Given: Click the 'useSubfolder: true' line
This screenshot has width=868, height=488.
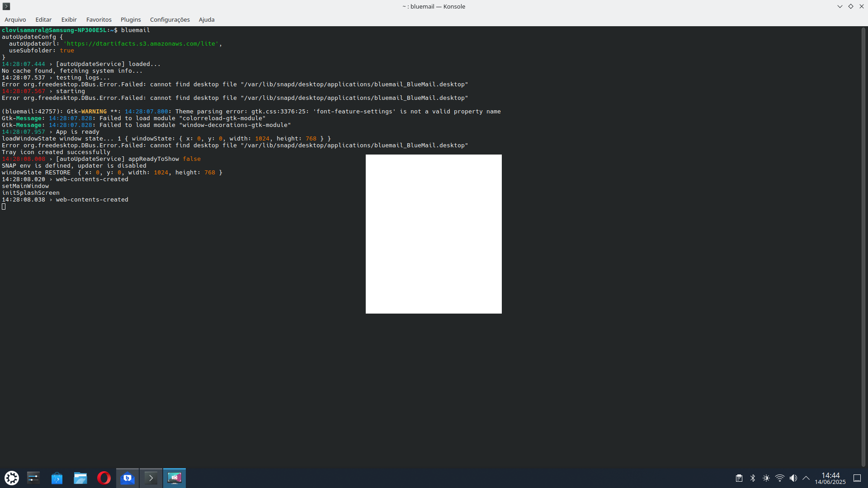Looking at the screenshot, I should coord(42,51).
